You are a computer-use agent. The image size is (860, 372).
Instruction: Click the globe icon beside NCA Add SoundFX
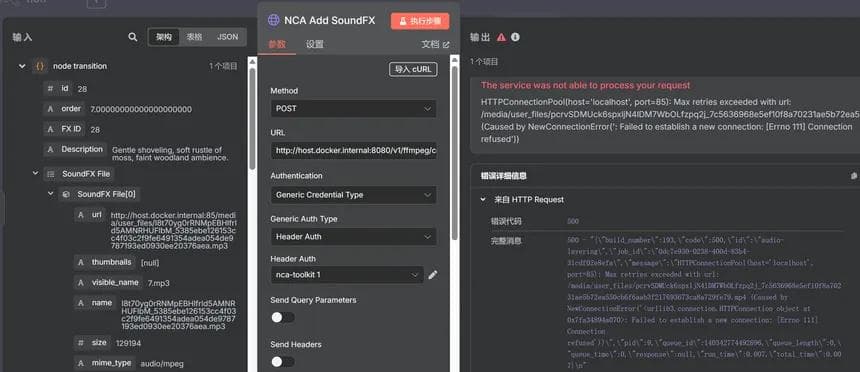click(273, 20)
